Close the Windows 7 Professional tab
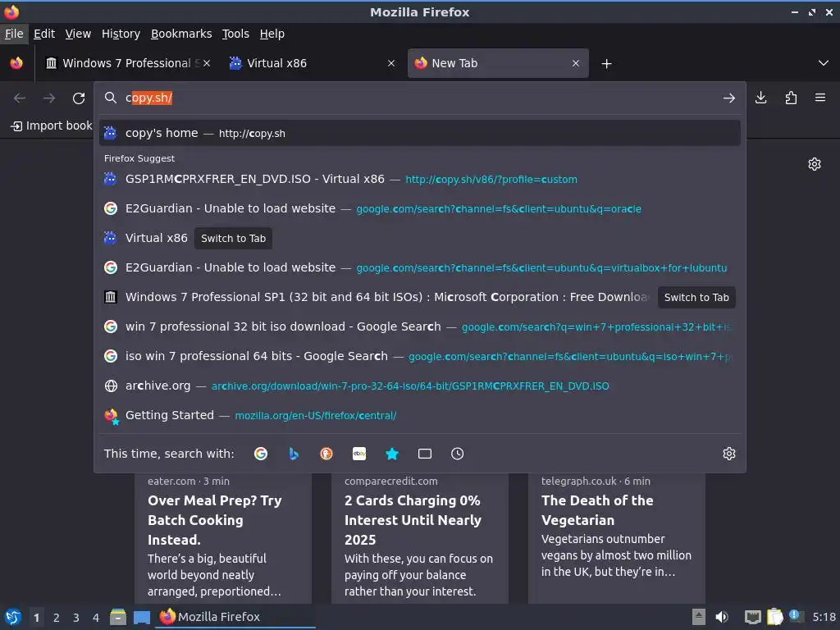 point(207,63)
